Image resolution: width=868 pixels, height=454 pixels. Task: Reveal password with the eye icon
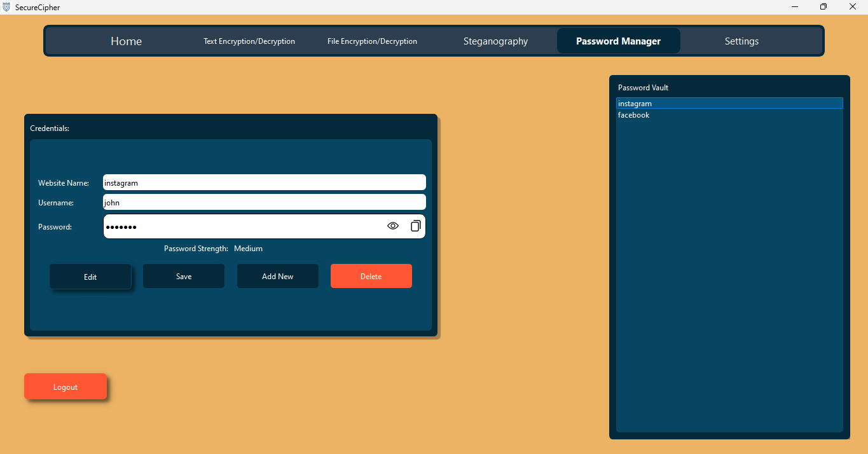(393, 226)
